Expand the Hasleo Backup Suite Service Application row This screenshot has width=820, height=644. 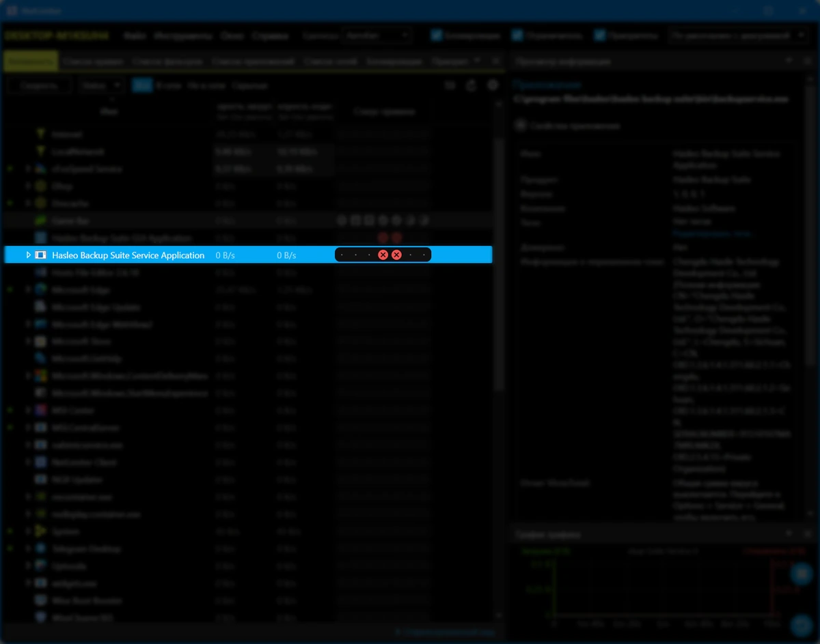[28, 255]
